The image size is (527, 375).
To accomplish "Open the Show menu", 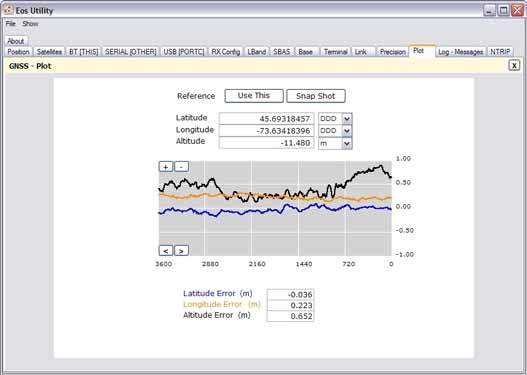I will tap(30, 24).
